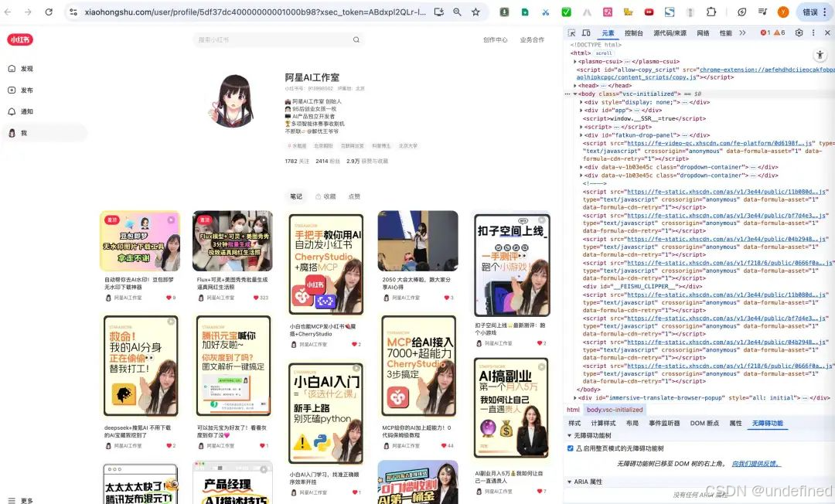This screenshot has height=504, width=835.
Task: Toggle the DevTools device toolbar icon
Action: tap(586, 32)
